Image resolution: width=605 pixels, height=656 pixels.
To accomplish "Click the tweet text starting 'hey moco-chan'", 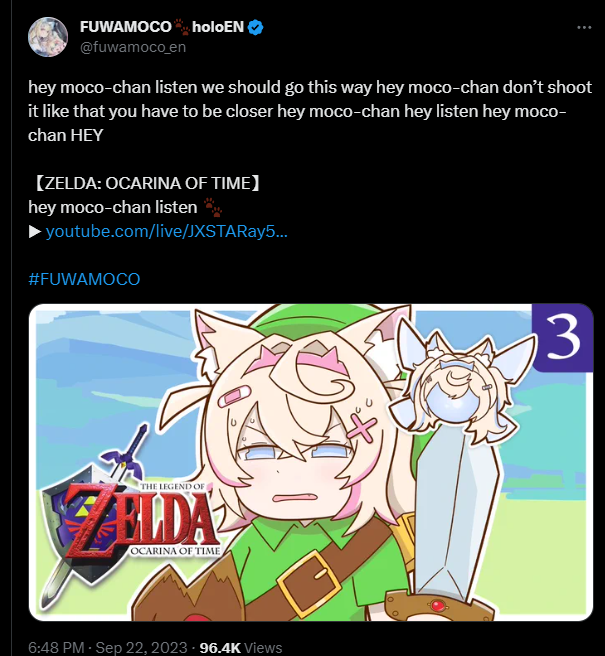I will [x=310, y=111].
